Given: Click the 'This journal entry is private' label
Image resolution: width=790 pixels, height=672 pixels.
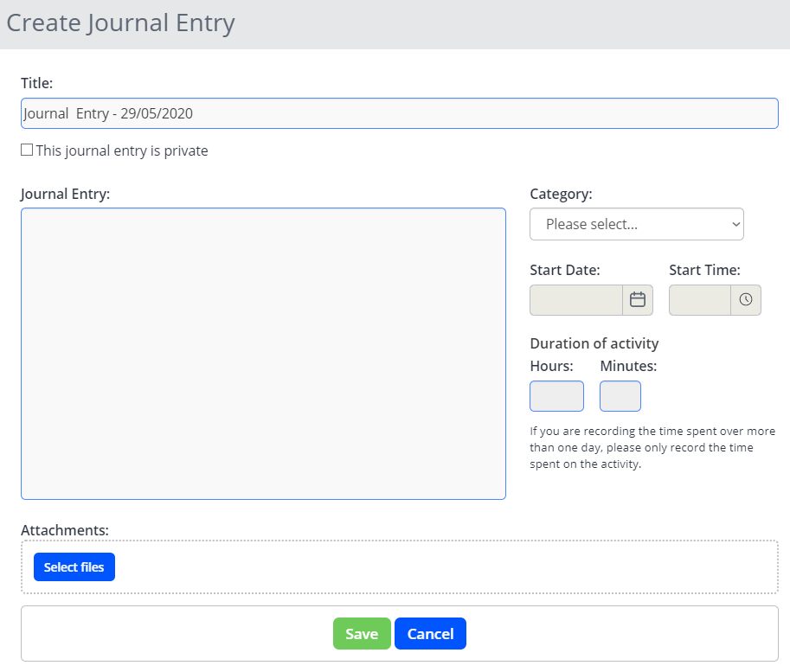Looking at the screenshot, I should 122,150.
